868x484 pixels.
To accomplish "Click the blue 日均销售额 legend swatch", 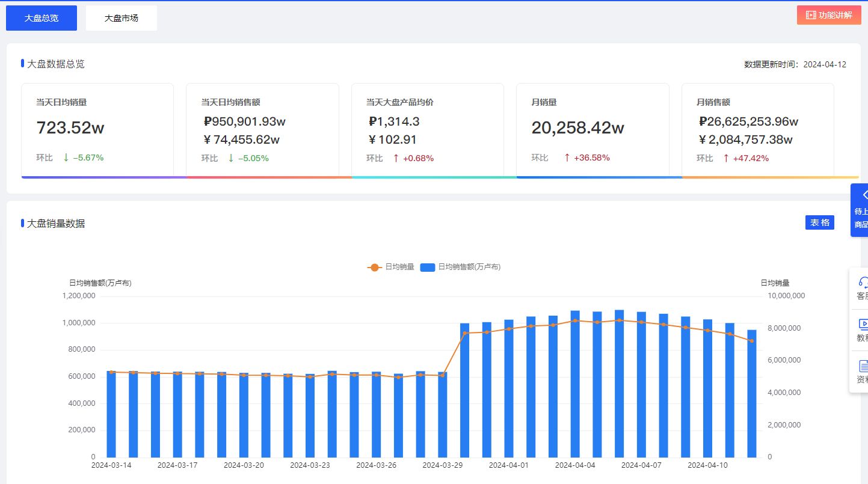I will (x=428, y=267).
